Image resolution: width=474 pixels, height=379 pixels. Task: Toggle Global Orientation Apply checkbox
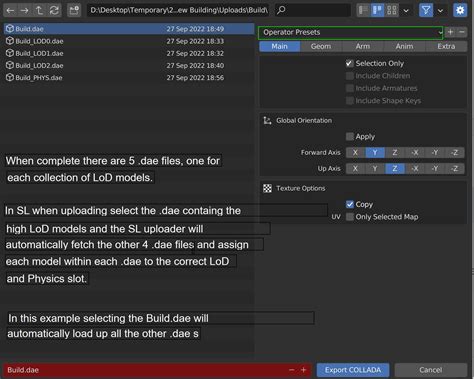(349, 136)
